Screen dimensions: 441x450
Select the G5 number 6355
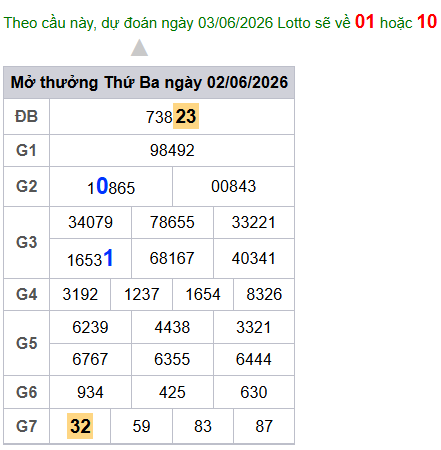(x=172, y=359)
